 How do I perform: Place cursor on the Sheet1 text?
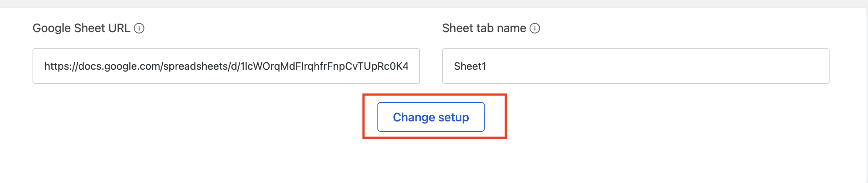pyautogui.click(x=470, y=66)
